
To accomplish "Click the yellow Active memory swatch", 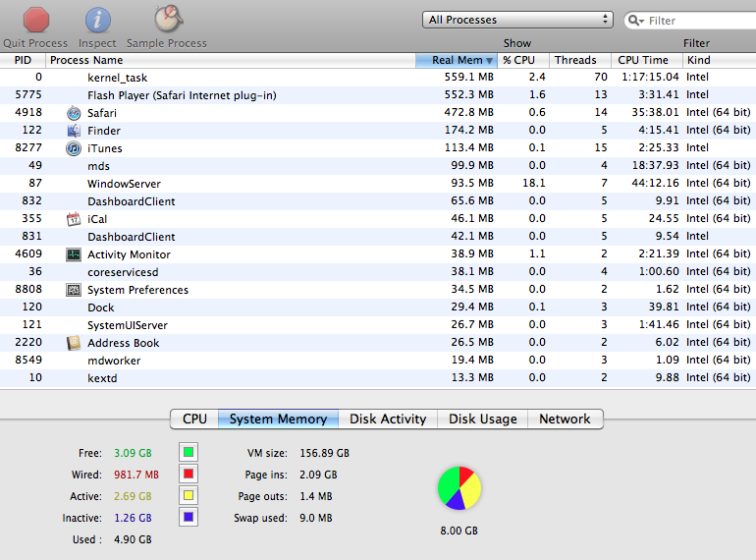I will point(189,495).
